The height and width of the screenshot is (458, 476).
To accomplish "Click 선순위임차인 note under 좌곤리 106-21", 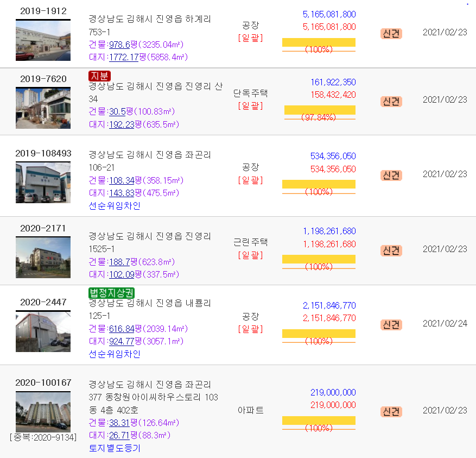I will pos(114,206).
